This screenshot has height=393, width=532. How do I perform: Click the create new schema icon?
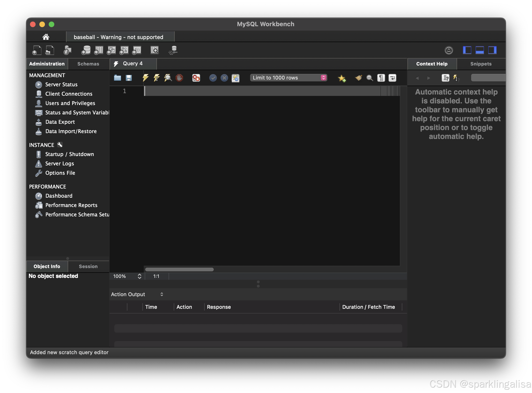click(86, 50)
